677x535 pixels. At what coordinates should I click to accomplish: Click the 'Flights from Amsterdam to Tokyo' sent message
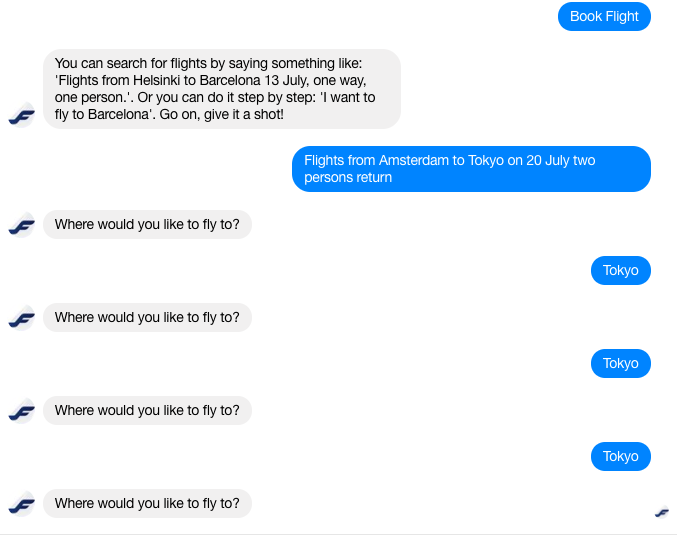point(471,169)
